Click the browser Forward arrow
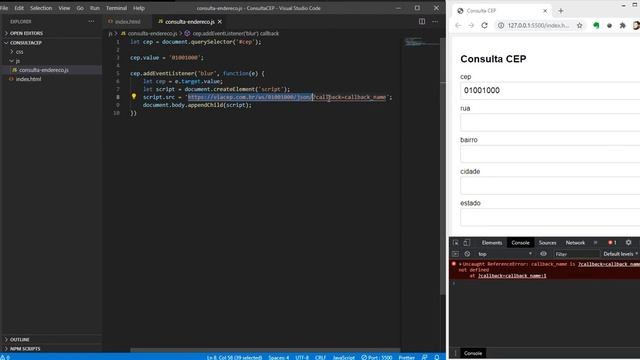Image resolution: width=640 pixels, height=360 pixels. [x=471, y=25]
